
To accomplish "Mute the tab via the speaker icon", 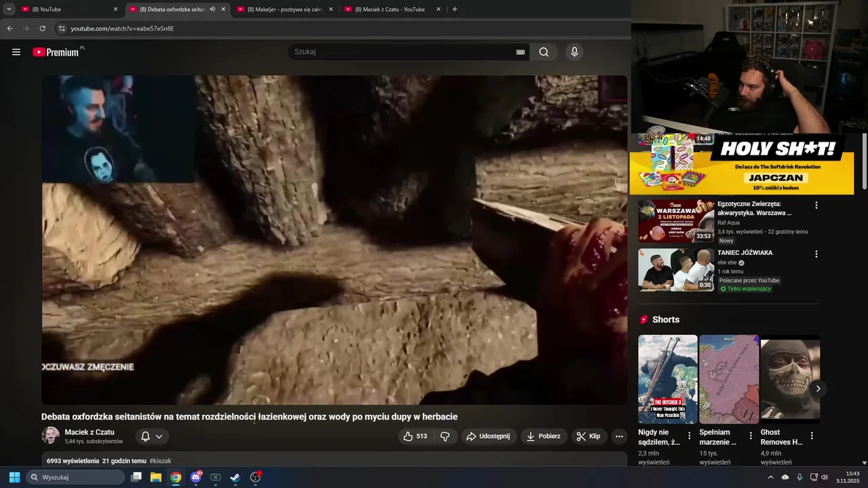I will click(x=212, y=9).
